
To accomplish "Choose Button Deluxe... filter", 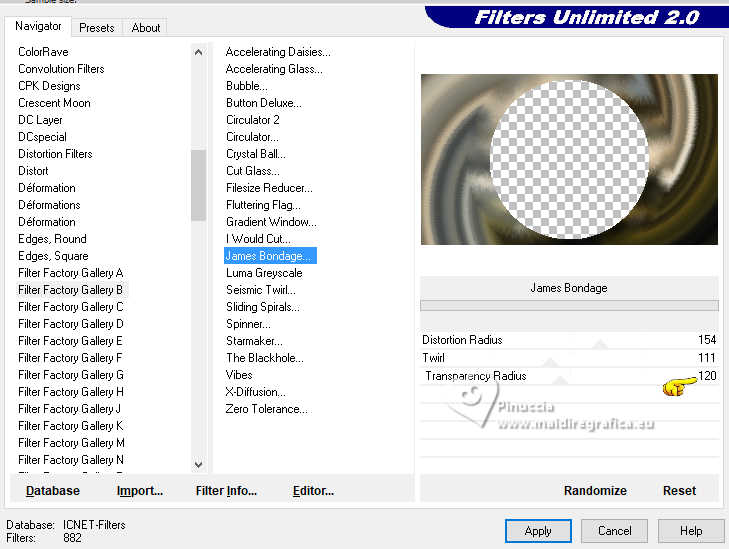I will [x=264, y=103].
